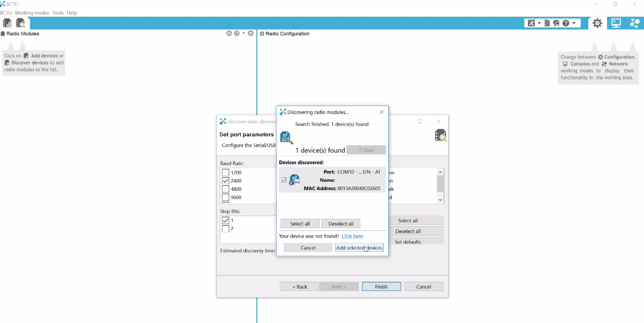The image size is (644, 323).
Task: Switch to Consoles working mode icon
Action: coord(616,23)
